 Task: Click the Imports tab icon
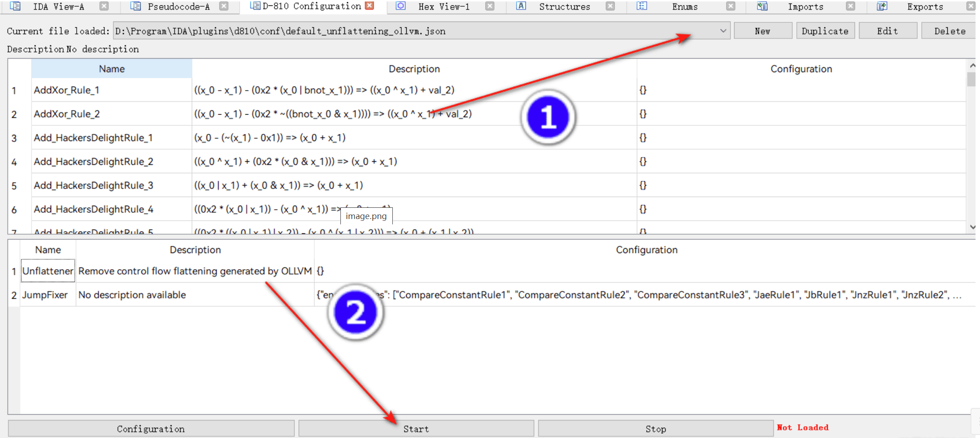(762, 6)
